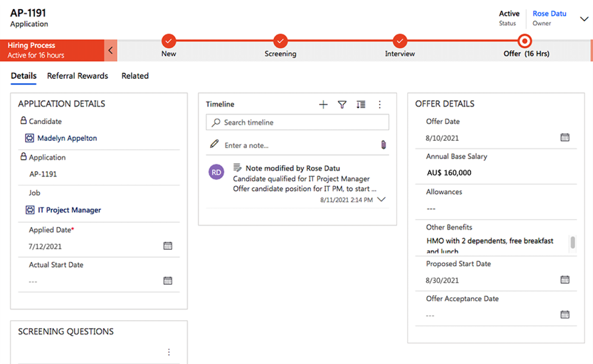
Task: Click the Other Benefits scrollbar
Action: (573, 243)
